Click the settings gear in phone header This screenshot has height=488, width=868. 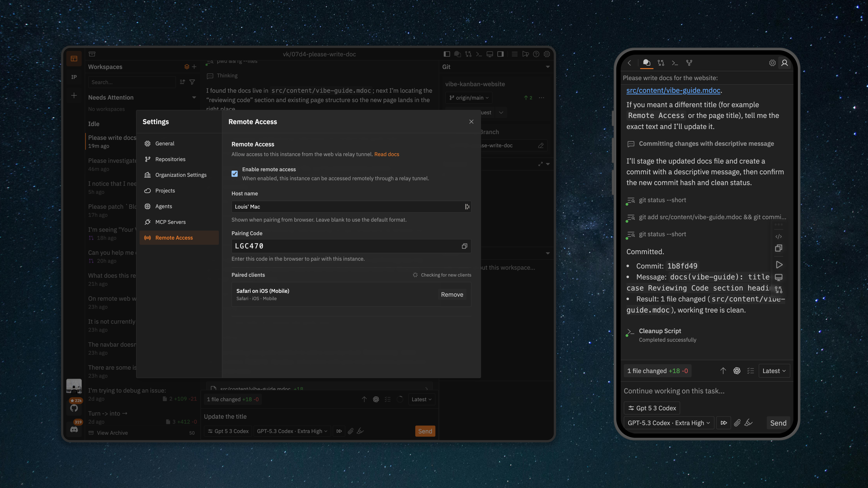coord(772,63)
